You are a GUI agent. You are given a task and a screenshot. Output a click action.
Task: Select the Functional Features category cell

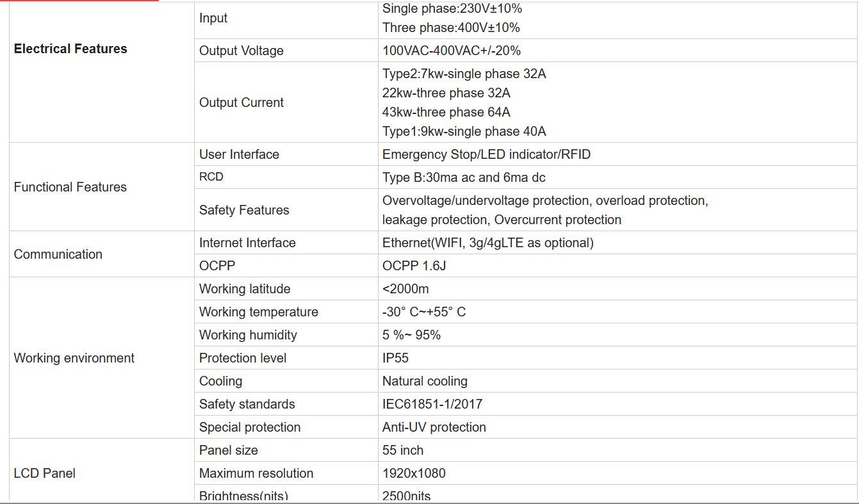pos(102,187)
